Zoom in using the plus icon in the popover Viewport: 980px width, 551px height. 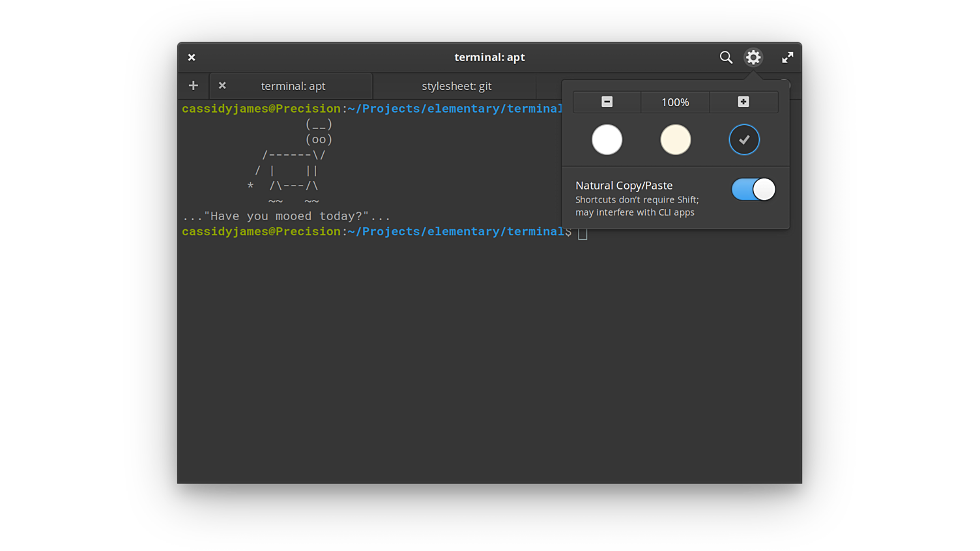click(x=743, y=102)
